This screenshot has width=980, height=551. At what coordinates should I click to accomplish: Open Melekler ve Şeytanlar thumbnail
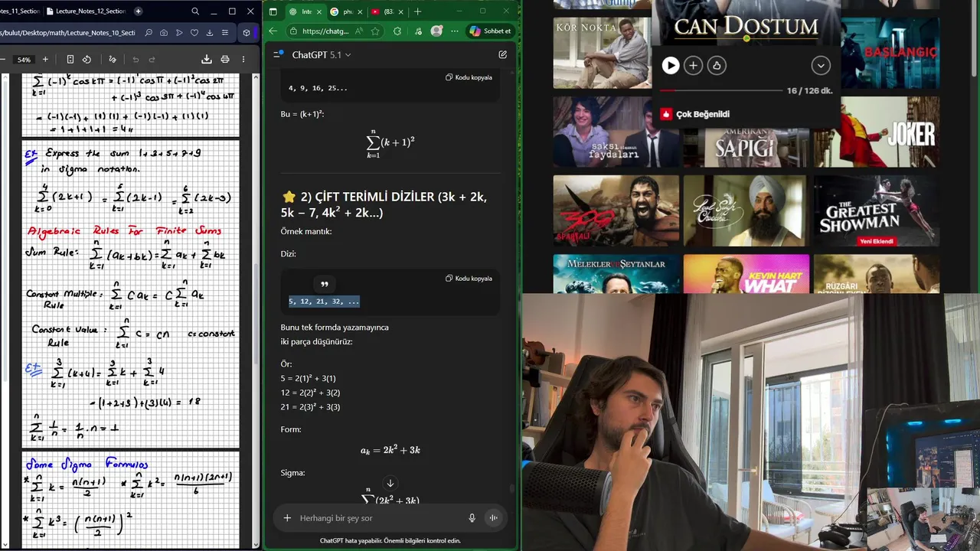tap(616, 274)
